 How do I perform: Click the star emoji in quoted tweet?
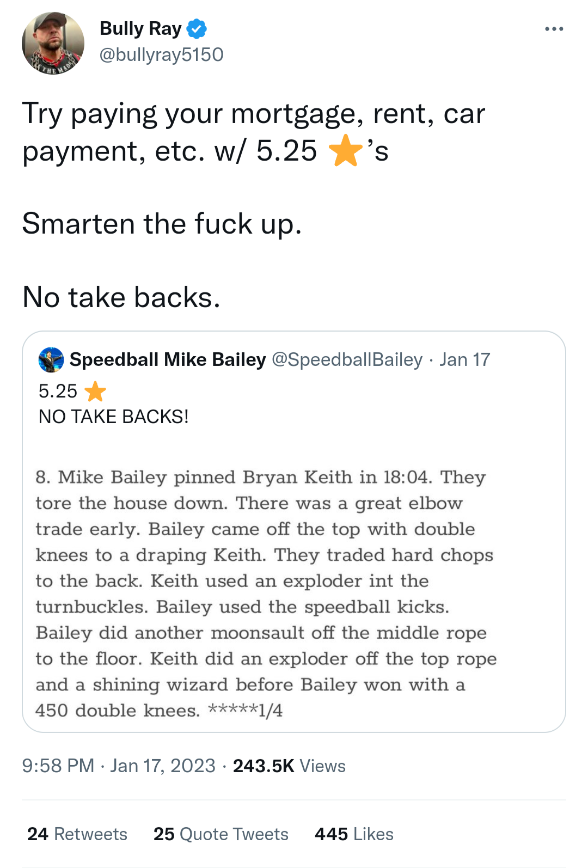[x=95, y=391]
